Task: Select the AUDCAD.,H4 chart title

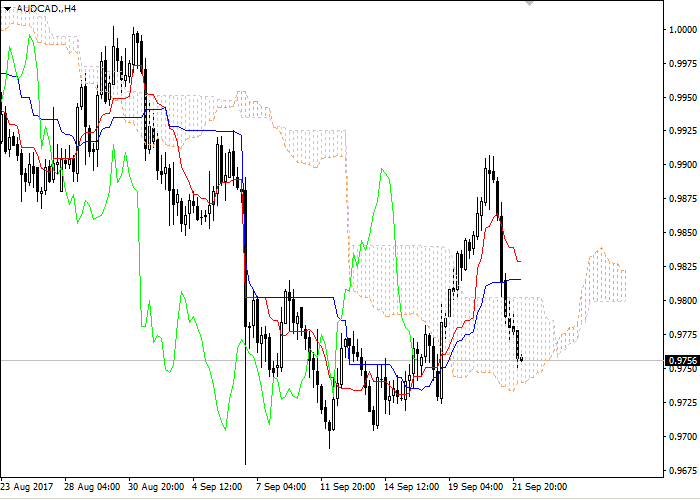Action: pyautogui.click(x=46, y=8)
